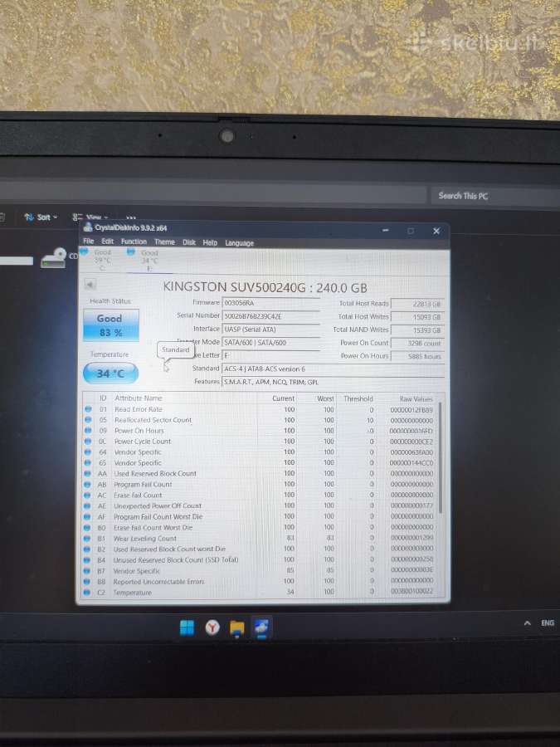This screenshot has width=560, height=747.
Task: Click the ENG language indicator
Action: click(548, 622)
